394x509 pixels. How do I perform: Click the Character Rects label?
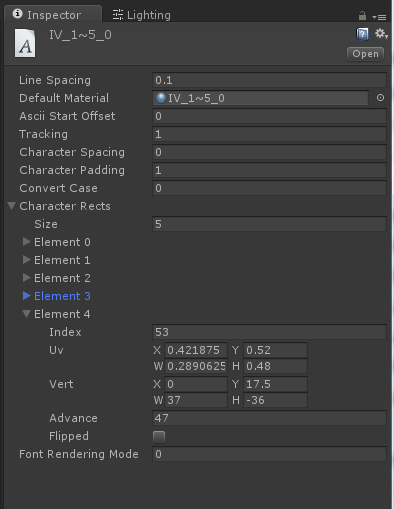click(65, 206)
